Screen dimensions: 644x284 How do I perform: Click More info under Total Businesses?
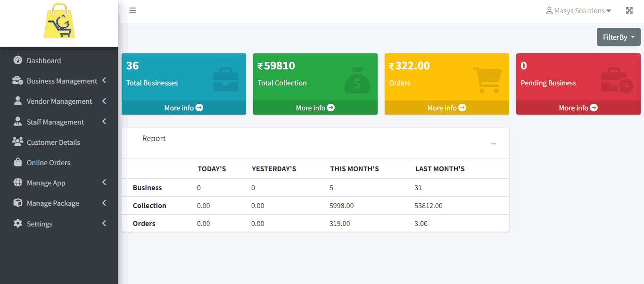click(183, 108)
